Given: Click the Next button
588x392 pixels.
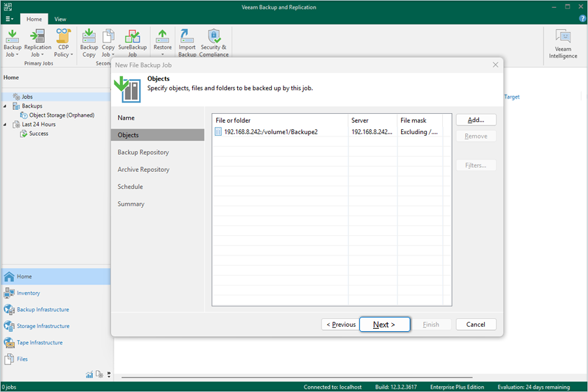Looking at the screenshot, I should [x=384, y=325].
